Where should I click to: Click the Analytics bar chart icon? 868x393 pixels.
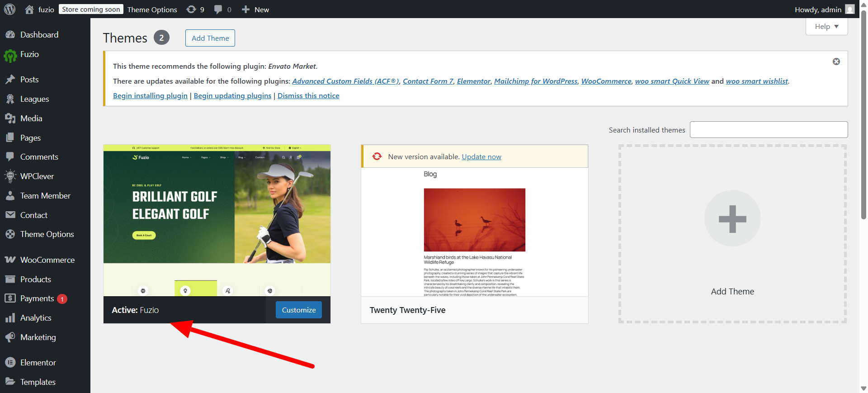click(x=10, y=318)
